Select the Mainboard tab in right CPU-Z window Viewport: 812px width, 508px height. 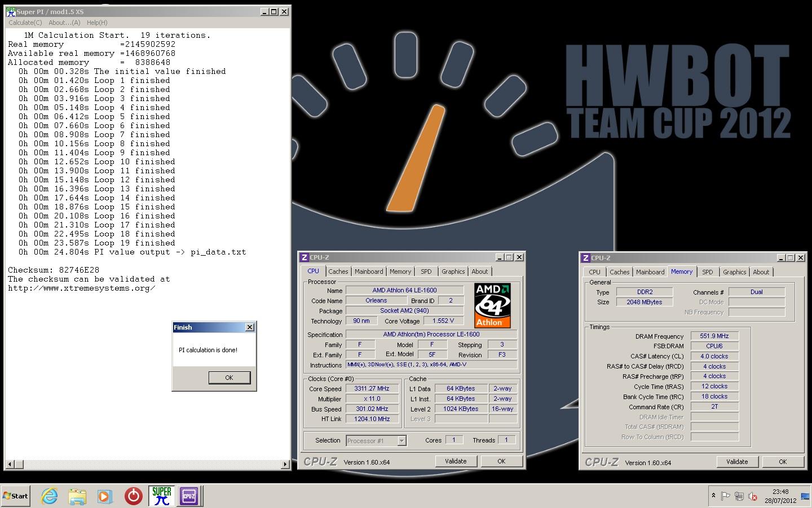point(650,272)
